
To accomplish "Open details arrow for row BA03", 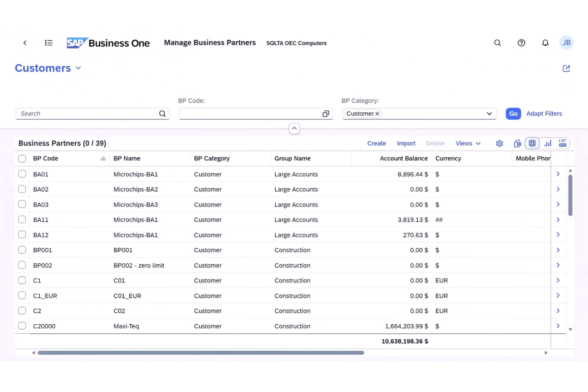I will point(558,205).
